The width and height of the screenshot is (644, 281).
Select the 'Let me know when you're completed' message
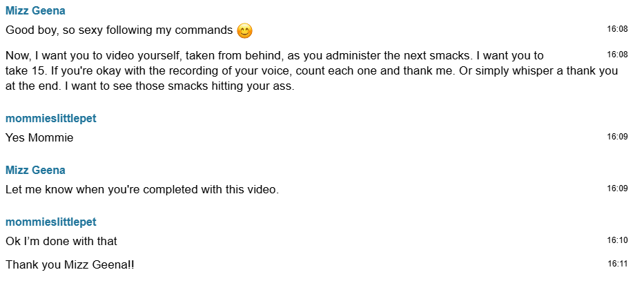tap(142, 189)
